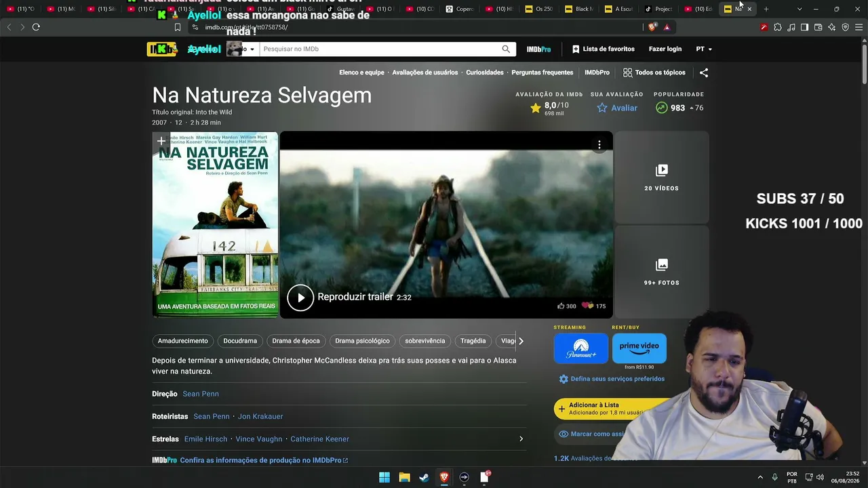
Task: Click Confira as informações de produção no IMDbPro
Action: (264, 460)
